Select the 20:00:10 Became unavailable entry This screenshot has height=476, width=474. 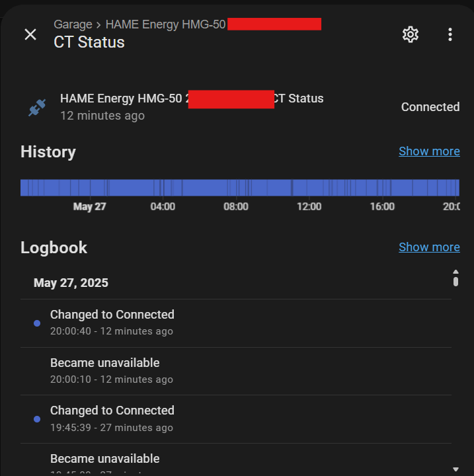click(x=236, y=372)
